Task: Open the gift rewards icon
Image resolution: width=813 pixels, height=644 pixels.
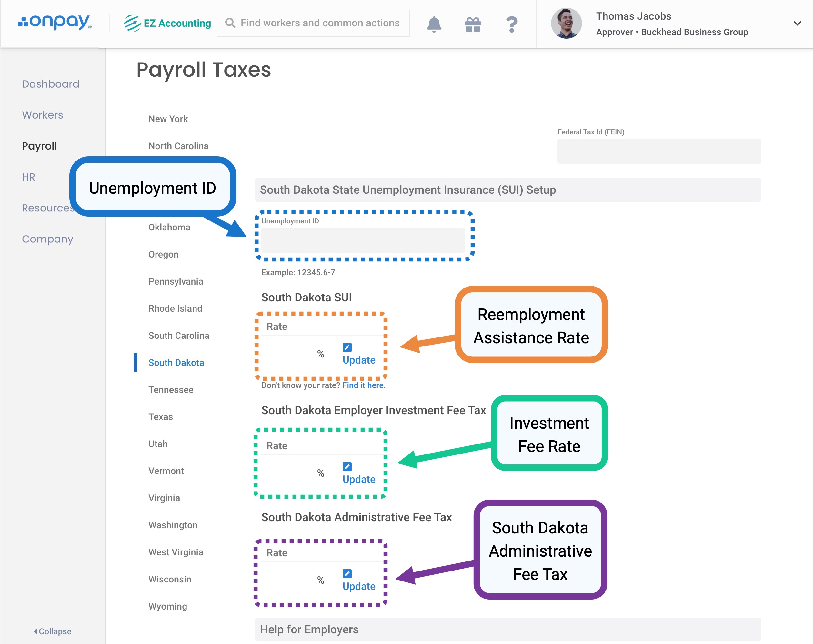Action: click(473, 24)
